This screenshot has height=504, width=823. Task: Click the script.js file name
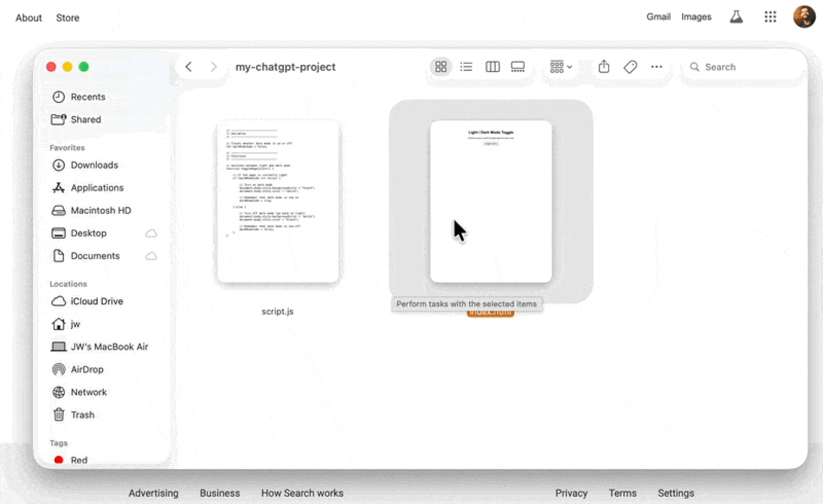(277, 311)
